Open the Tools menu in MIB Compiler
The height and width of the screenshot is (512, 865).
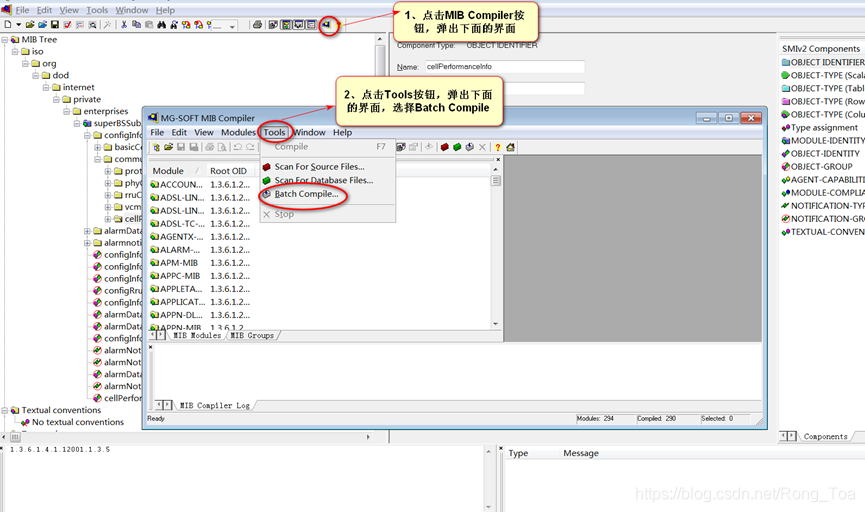point(274,132)
